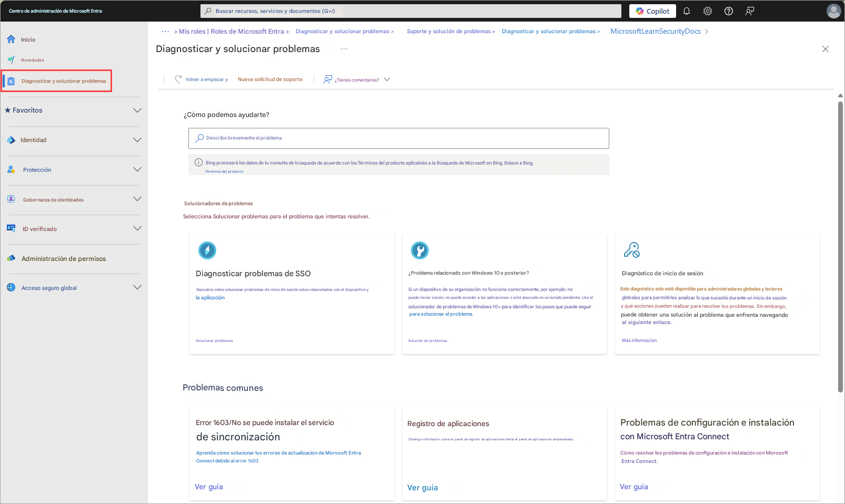Focus the top search resources field
The height and width of the screenshot is (504, 845).
[411, 11]
